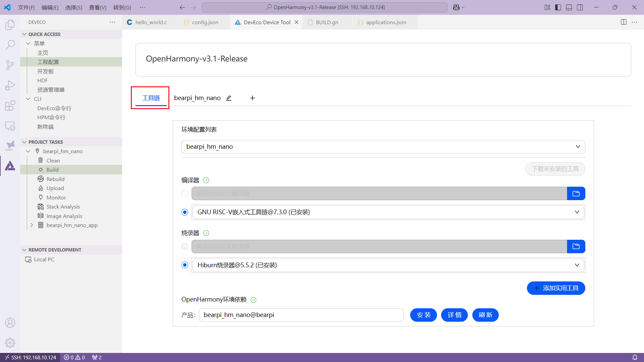Open the Explorer view in activity bar
644x362 pixels.
[x=10, y=25]
